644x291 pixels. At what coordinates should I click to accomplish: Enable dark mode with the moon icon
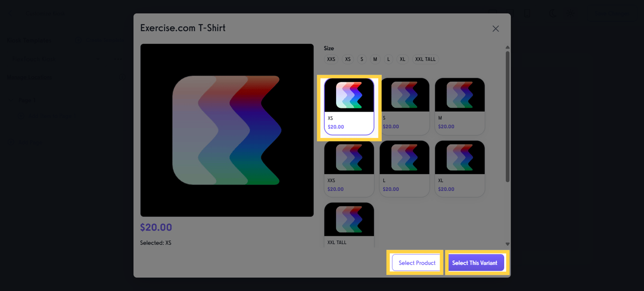[552, 13]
